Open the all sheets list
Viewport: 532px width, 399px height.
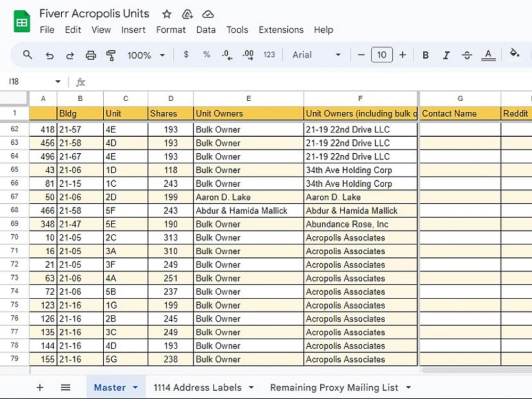point(65,387)
